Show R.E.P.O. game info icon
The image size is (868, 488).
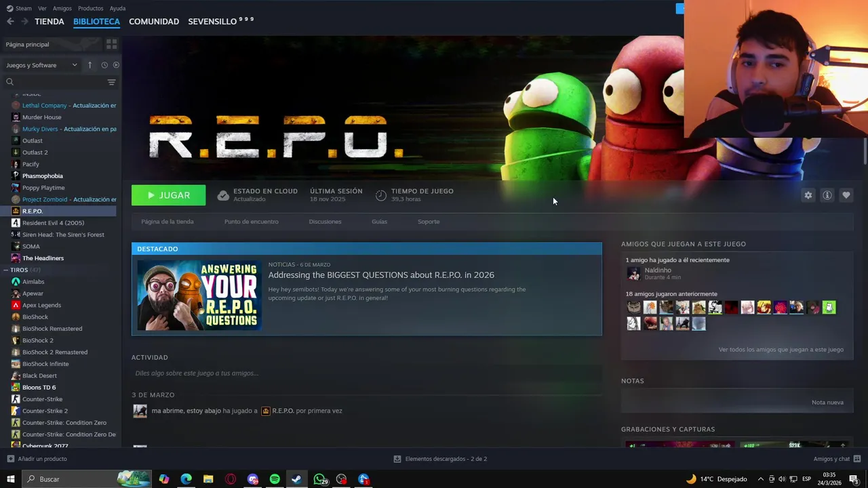[x=827, y=195]
